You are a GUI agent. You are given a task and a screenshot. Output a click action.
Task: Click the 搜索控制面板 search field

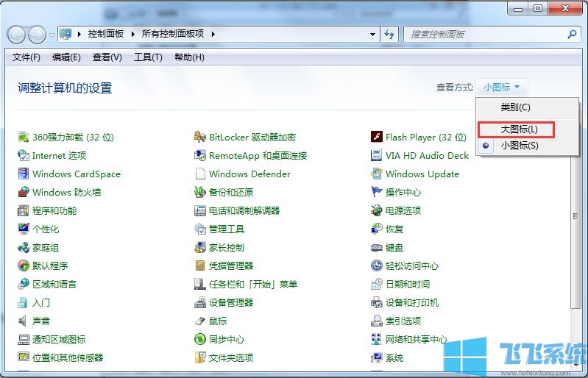click(486, 34)
